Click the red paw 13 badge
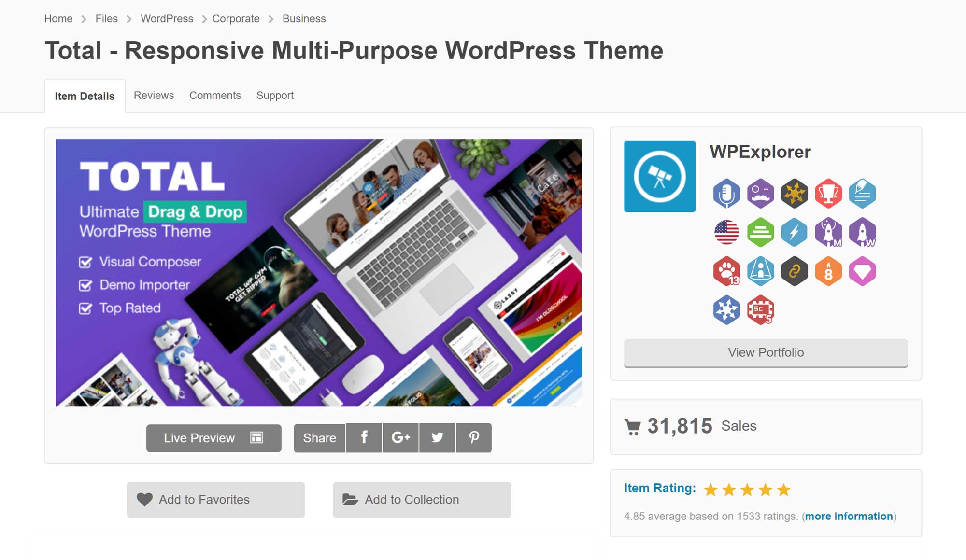Viewport: 966px width, 560px height. tap(727, 271)
